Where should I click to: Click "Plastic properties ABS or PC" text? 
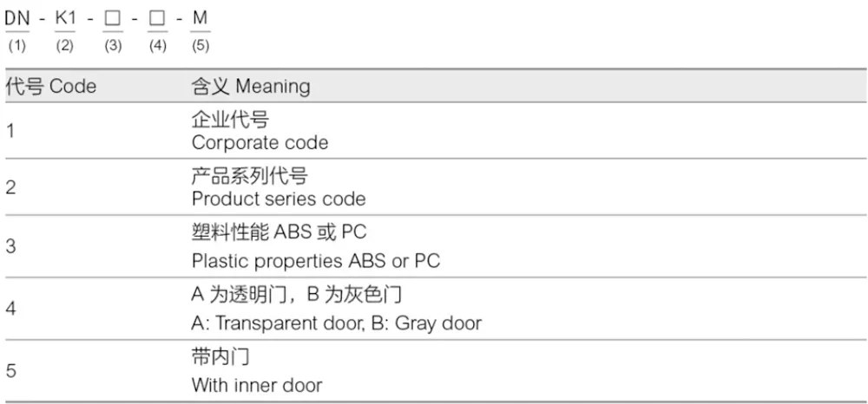point(316,261)
